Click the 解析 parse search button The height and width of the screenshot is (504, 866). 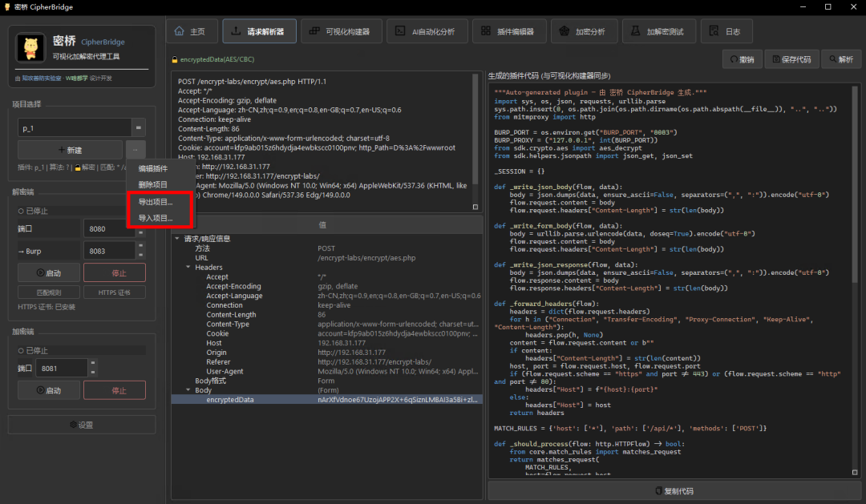(x=841, y=59)
